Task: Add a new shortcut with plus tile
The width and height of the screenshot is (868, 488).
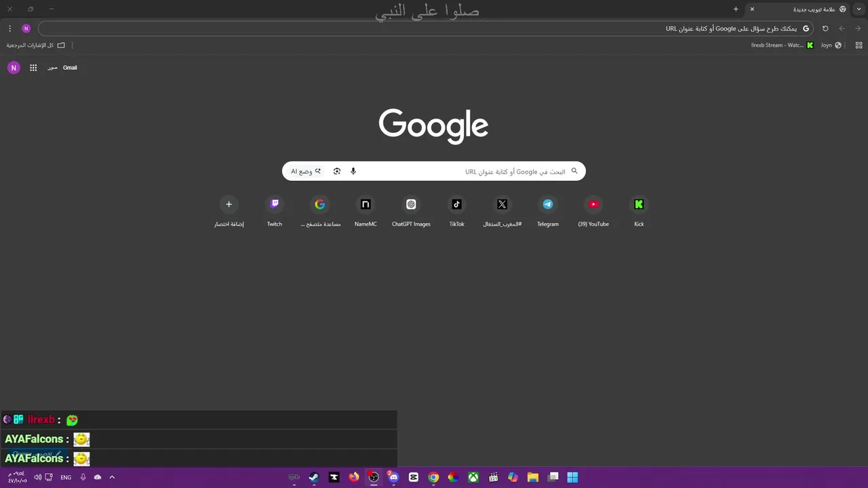Action: coord(229,204)
